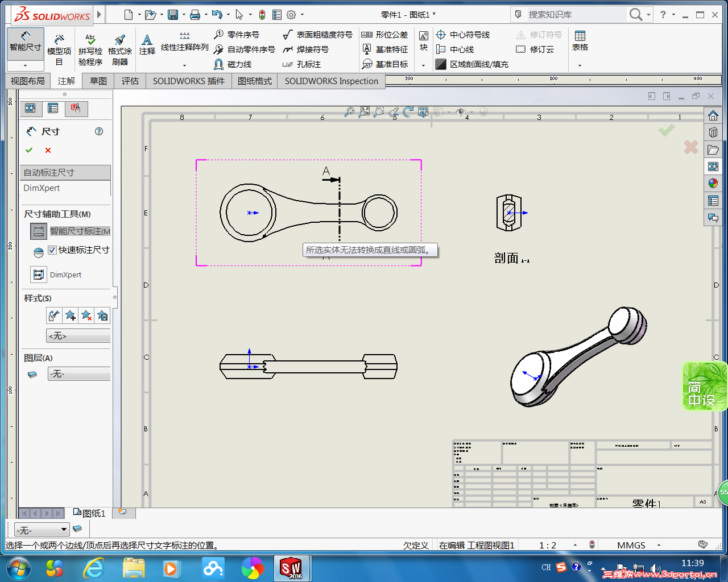Open the SOLIDWORKS Inspection tab
Image resolution: width=728 pixels, height=582 pixels.
pyautogui.click(x=332, y=81)
